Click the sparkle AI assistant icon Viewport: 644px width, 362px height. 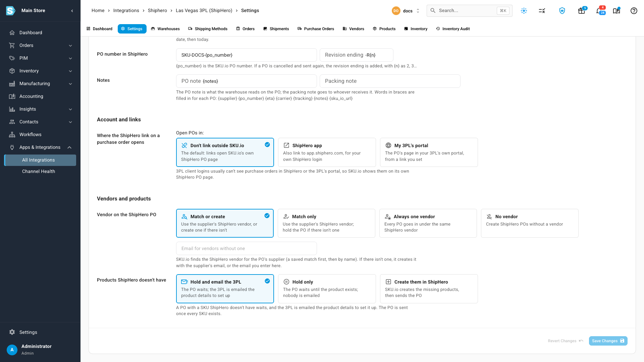click(x=524, y=11)
